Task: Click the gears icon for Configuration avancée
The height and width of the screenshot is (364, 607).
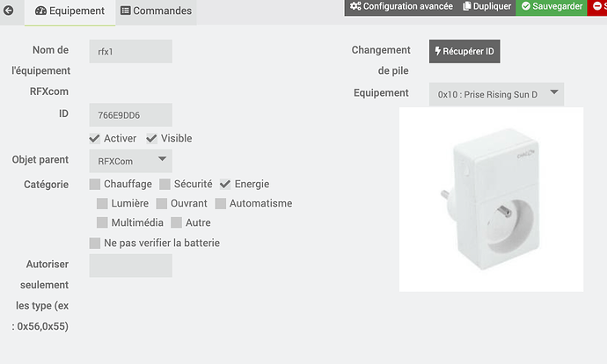Action: 355,6
